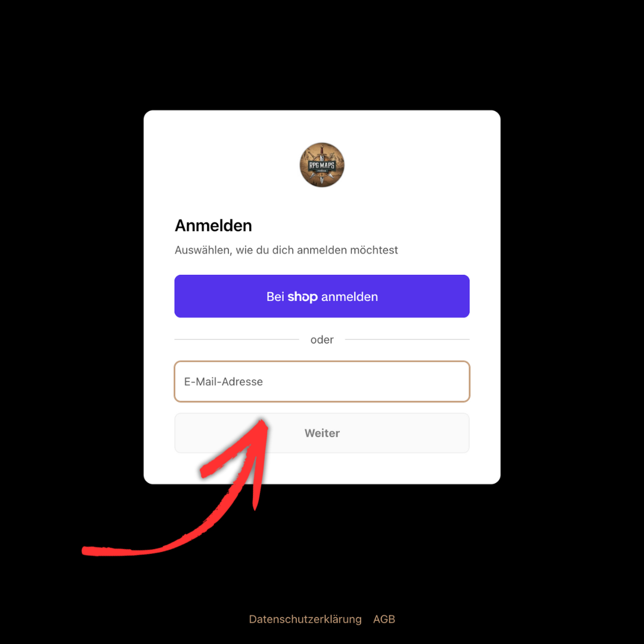644x644 pixels.
Task: Click the word 'Bei' on purple button
Action: (x=275, y=296)
